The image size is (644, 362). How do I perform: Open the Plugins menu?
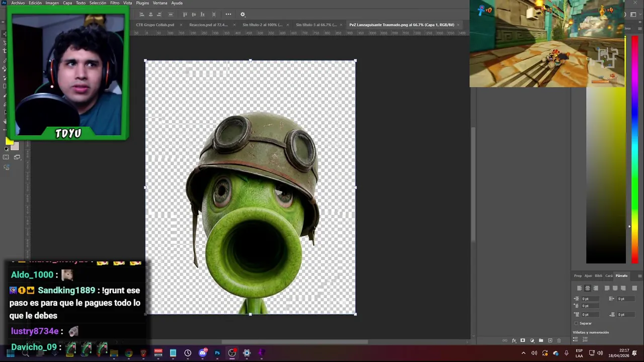[142, 3]
